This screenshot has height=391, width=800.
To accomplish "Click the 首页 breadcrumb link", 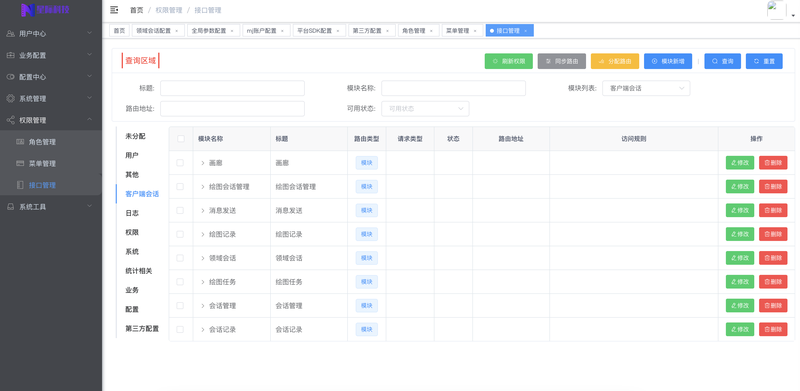I will [x=137, y=10].
